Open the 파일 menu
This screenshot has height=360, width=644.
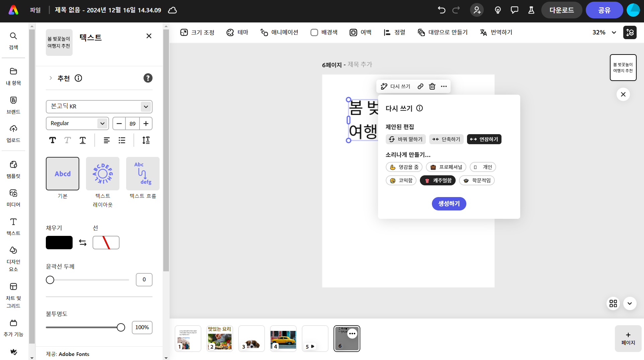[x=35, y=10]
